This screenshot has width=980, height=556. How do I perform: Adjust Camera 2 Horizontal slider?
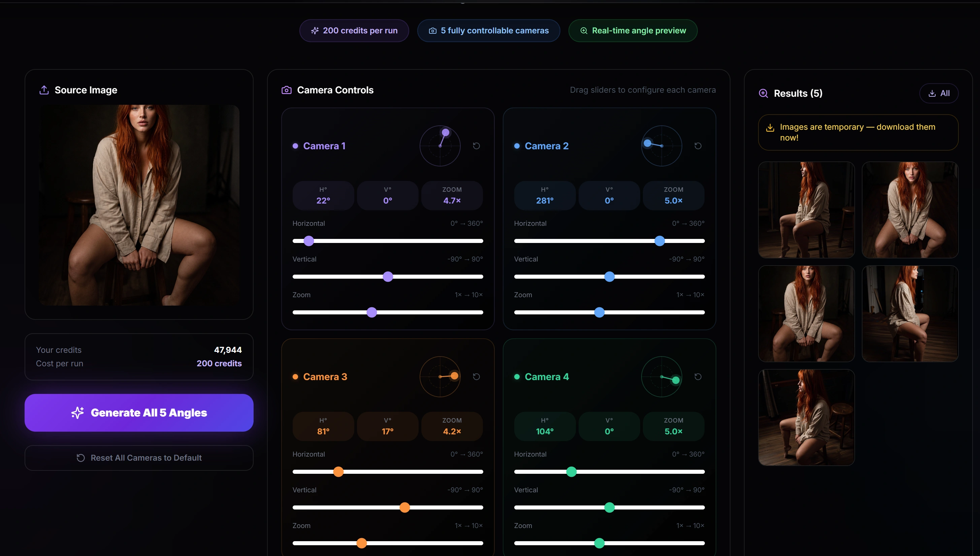pos(610,241)
